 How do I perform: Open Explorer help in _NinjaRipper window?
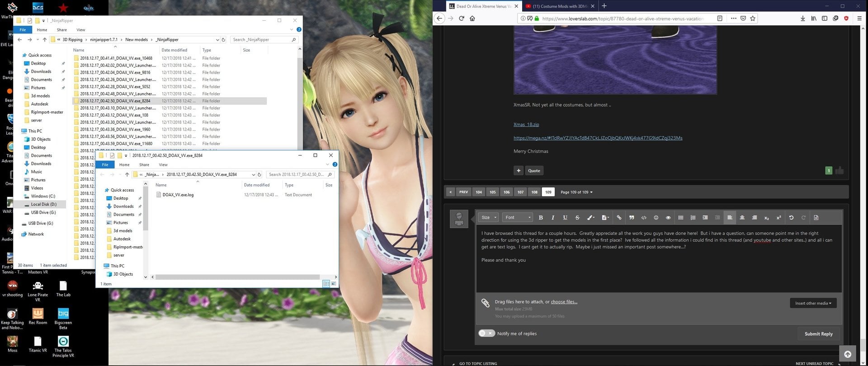click(299, 30)
